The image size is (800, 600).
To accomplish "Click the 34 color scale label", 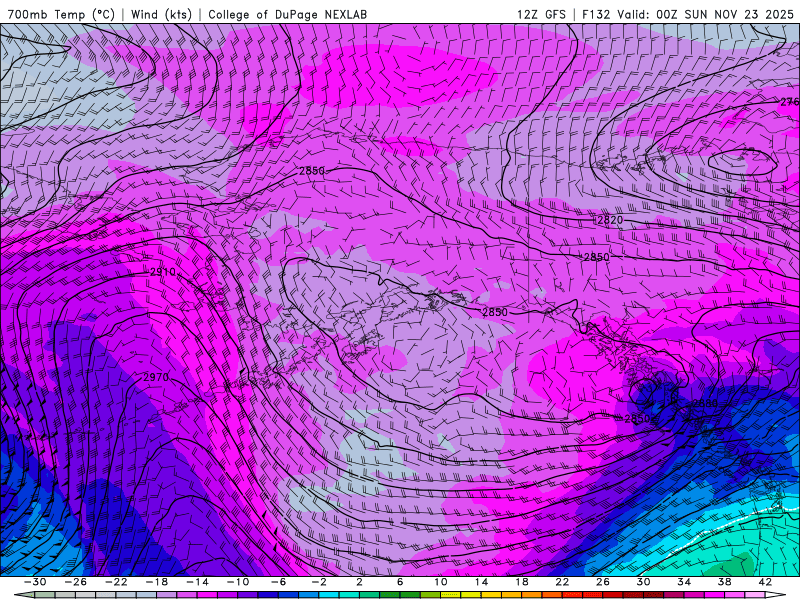I will 684,582.
